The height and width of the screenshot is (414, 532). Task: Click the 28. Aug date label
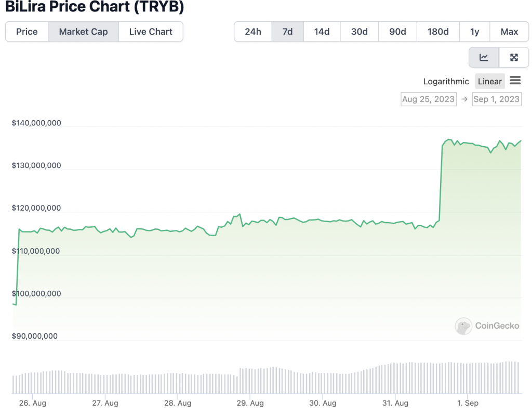click(178, 403)
